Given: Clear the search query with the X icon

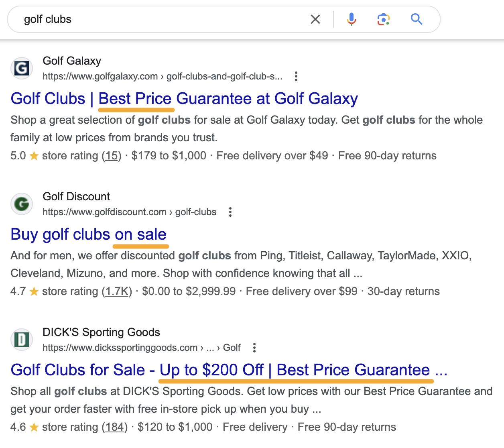Looking at the screenshot, I should pos(315,19).
